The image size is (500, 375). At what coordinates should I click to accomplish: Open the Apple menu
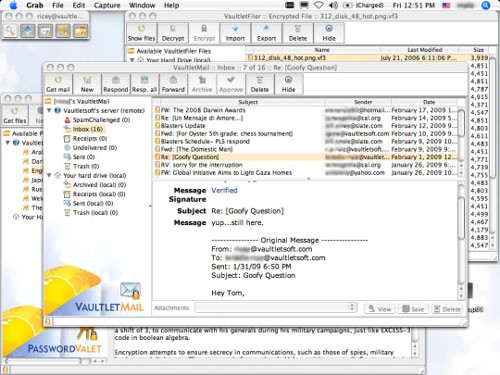(13, 5)
